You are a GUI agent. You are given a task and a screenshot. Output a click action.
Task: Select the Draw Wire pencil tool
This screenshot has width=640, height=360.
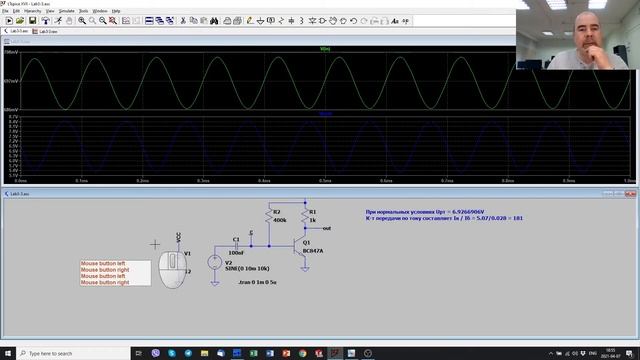(250, 21)
